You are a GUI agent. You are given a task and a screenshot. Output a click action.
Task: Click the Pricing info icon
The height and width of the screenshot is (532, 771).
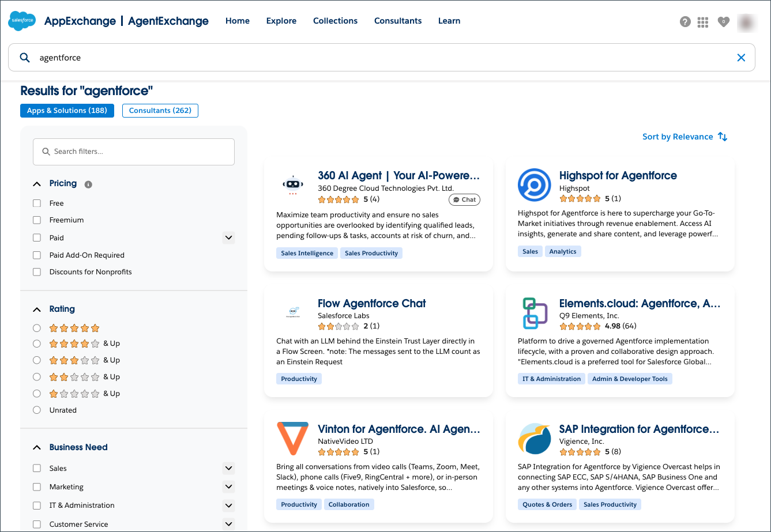pyautogui.click(x=88, y=184)
